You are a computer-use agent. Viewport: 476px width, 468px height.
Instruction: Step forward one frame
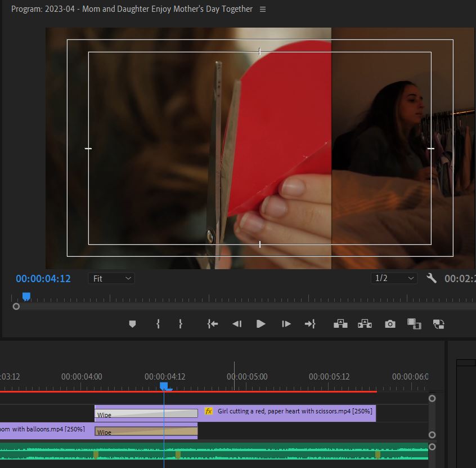(x=286, y=324)
